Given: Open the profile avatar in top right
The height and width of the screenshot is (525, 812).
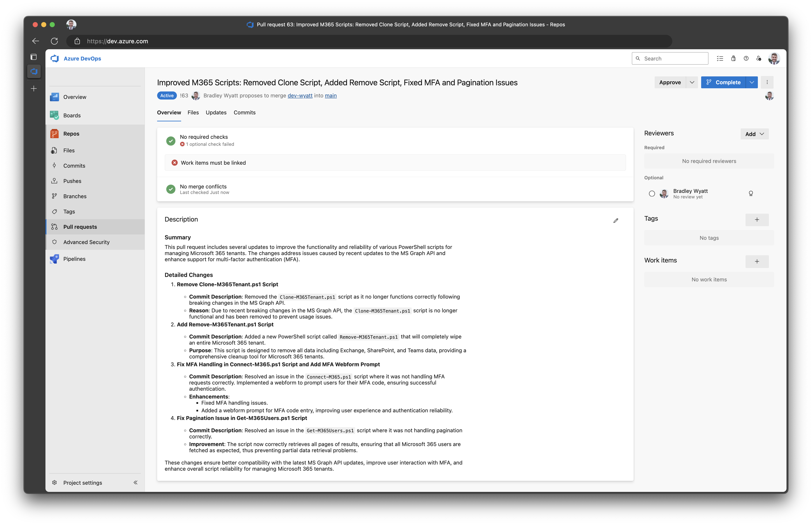Looking at the screenshot, I should tap(774, 58).
